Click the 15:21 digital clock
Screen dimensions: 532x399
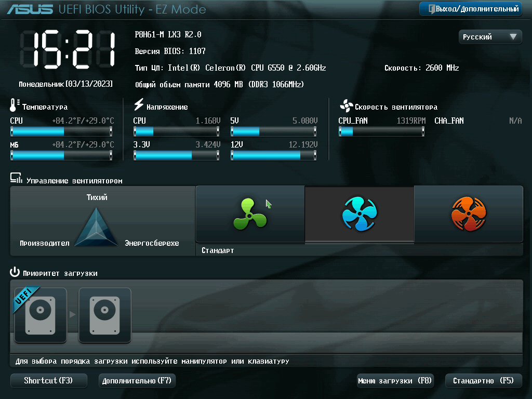(x=67, y=49)
